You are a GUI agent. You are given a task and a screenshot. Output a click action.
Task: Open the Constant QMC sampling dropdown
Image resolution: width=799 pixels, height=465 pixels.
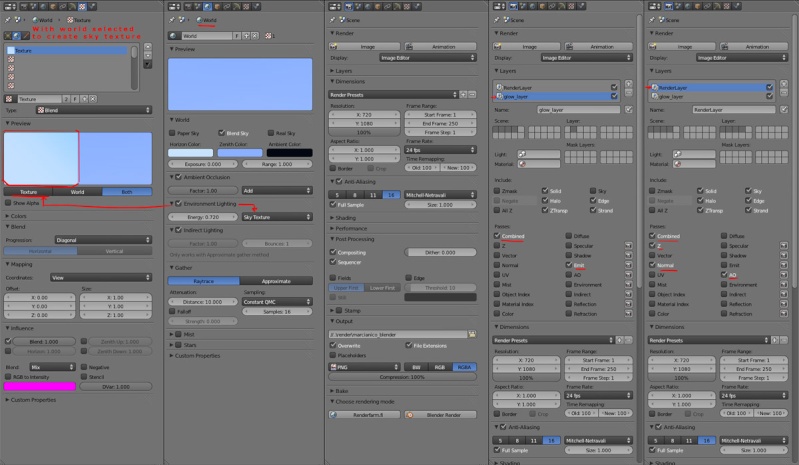pyautogui.click(x=277, y=302)
